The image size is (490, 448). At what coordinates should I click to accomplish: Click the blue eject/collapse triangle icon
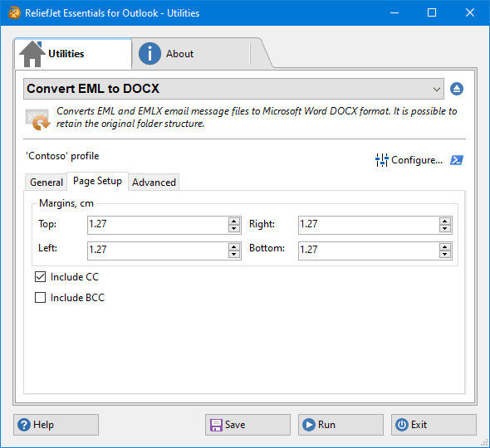457,89
